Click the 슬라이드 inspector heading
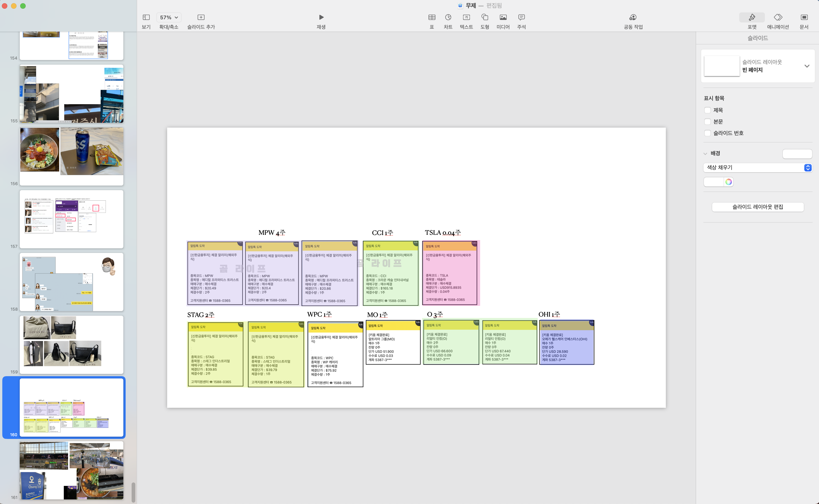The height and width of the screenshot is (504, 819). click(758, 38)
